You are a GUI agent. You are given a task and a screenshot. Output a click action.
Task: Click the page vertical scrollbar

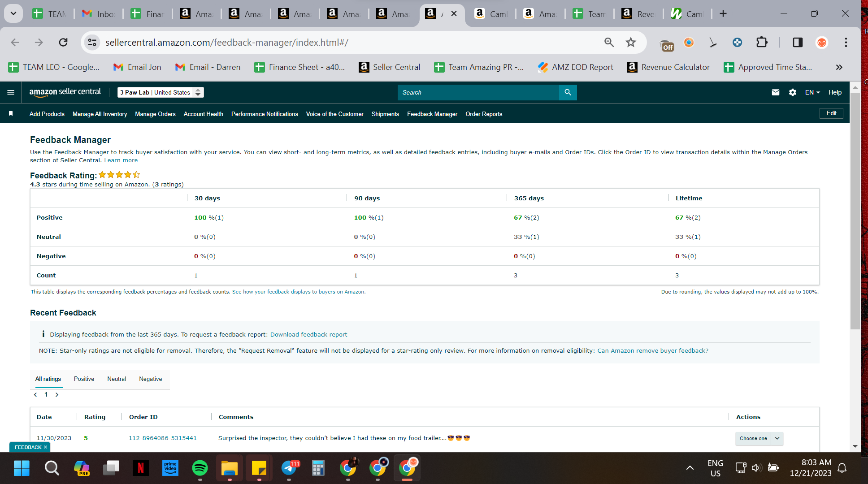855,211
